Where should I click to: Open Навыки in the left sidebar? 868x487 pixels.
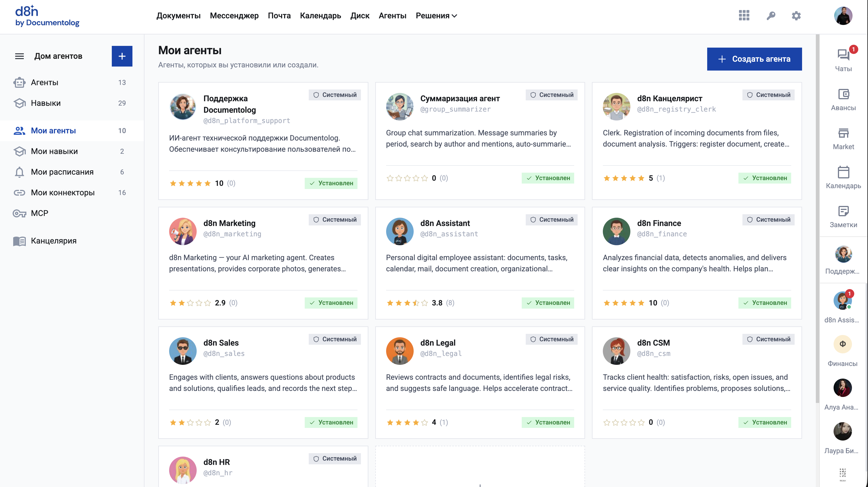pyautogui.click(x=72, y=103)
